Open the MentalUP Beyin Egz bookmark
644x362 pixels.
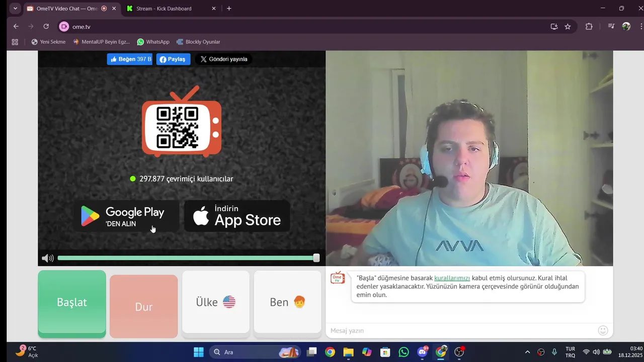coord(101,42)
